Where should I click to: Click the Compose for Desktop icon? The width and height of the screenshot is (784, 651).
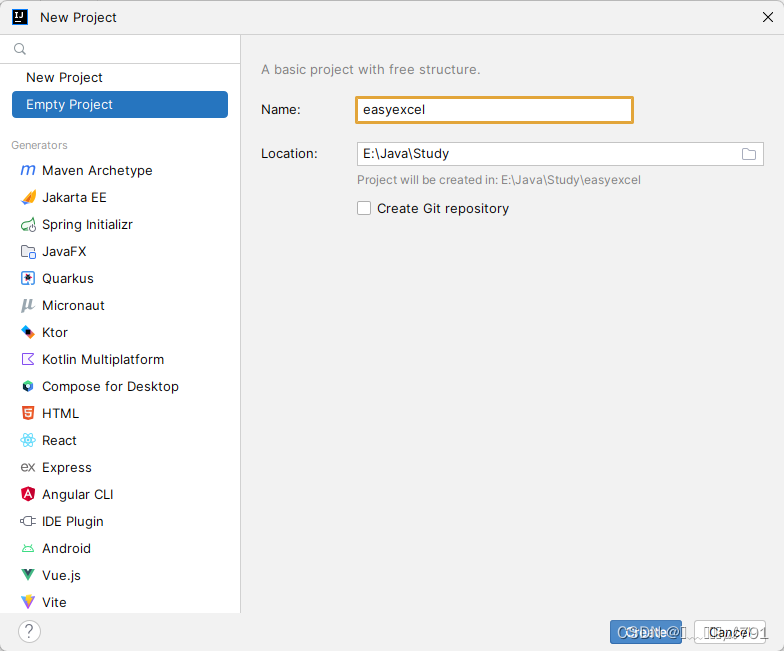pos(28,386)
